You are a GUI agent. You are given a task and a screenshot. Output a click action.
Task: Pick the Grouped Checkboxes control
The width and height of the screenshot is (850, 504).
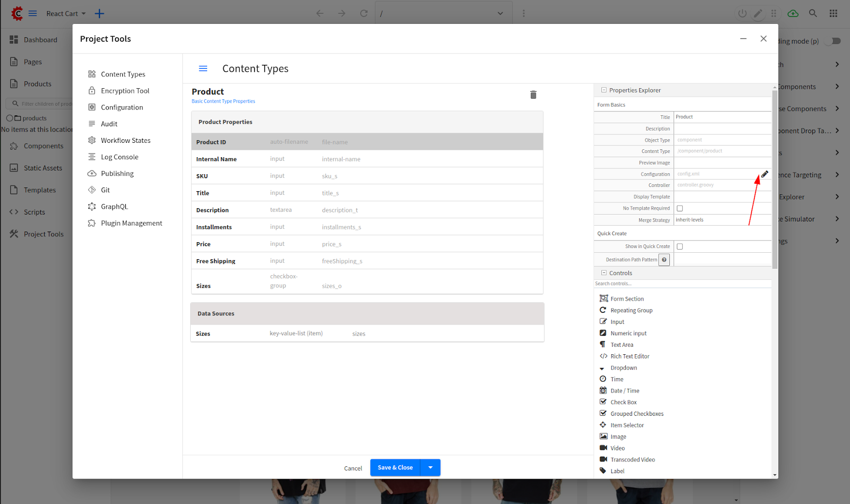(x=636, y=414)
